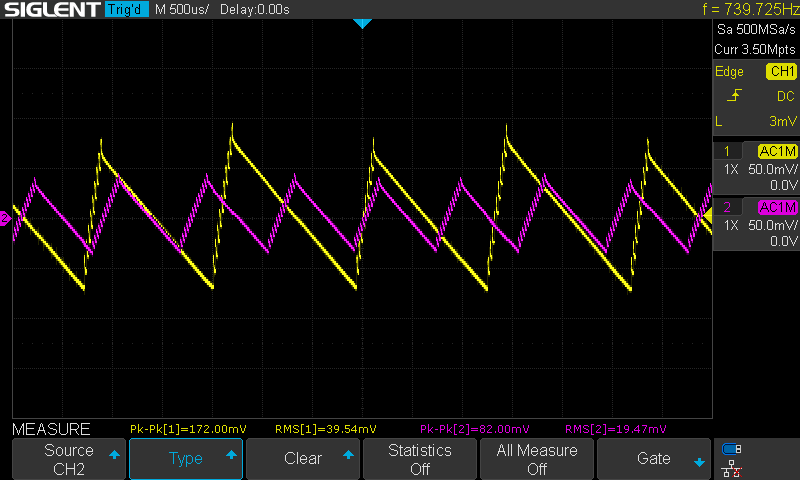Click the blue trigger position marker at top

(362, 23)
